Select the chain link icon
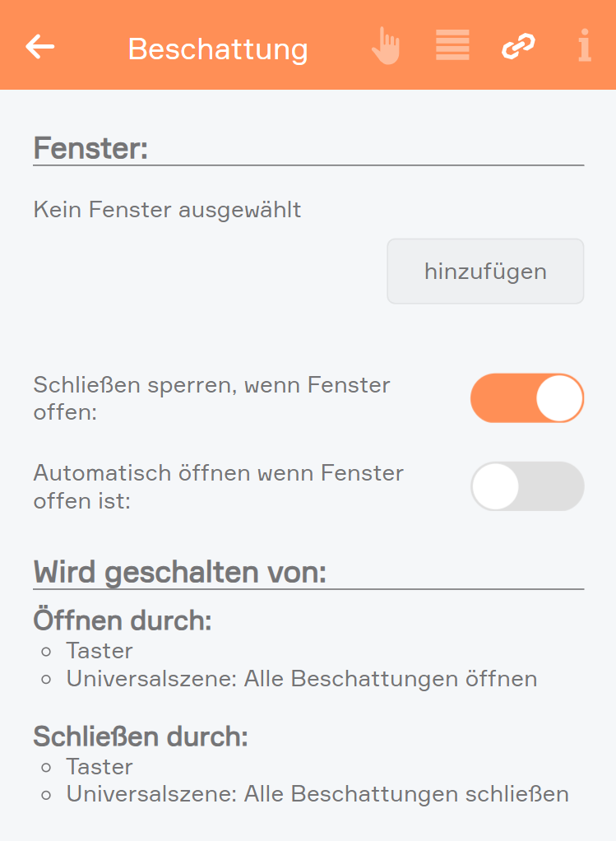Image resolution: width=616 pixels, height=841 pixels. (518, 45)
